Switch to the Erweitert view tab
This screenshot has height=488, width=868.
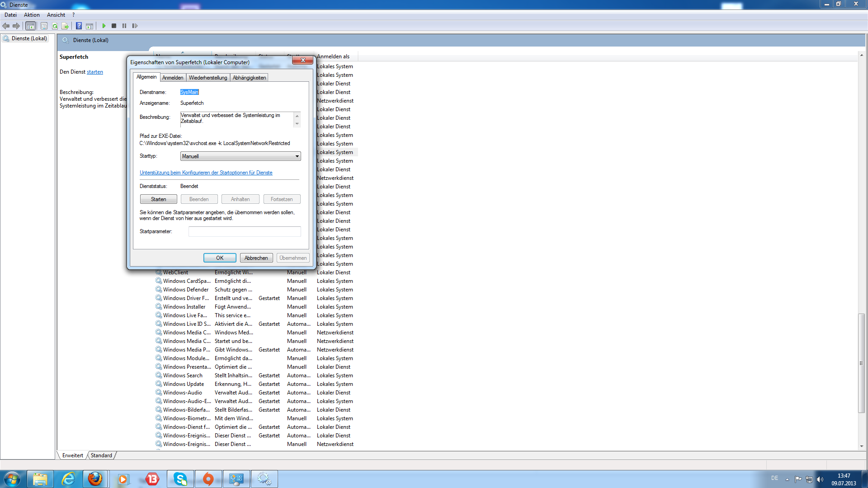[x=73, y=455]
